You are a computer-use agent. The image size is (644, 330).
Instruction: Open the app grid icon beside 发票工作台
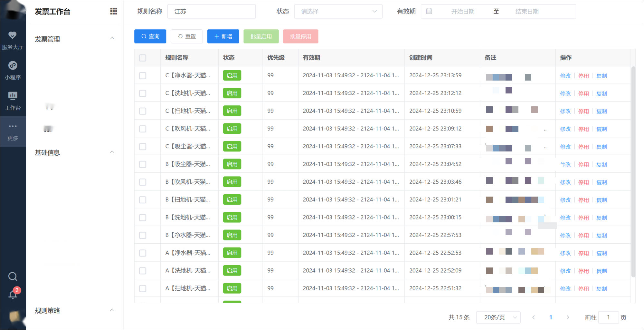113,11
